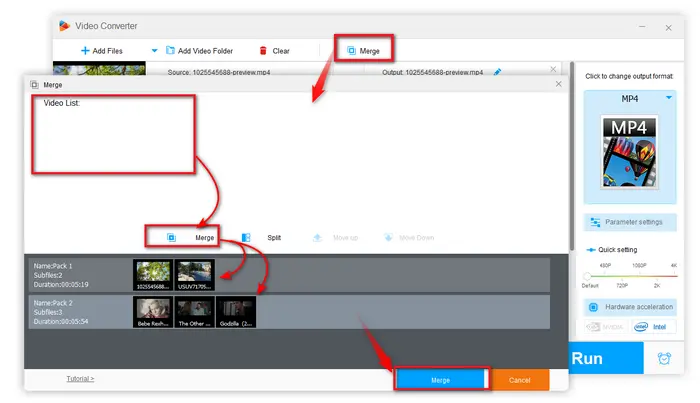Viewport: 700px width, 403px height.
Task: Click the alarm clock schedule icon
Action: (664, 358)
